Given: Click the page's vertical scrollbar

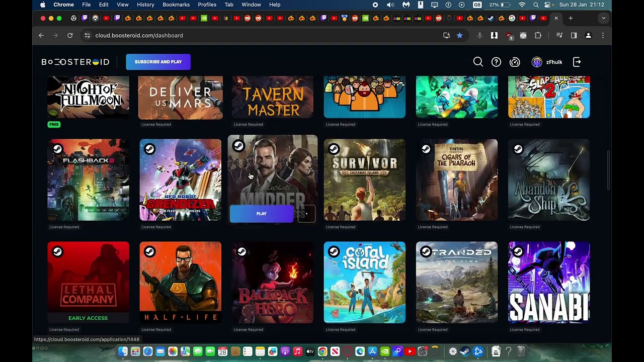Looking at the screenshot, I should pos(609,170).
